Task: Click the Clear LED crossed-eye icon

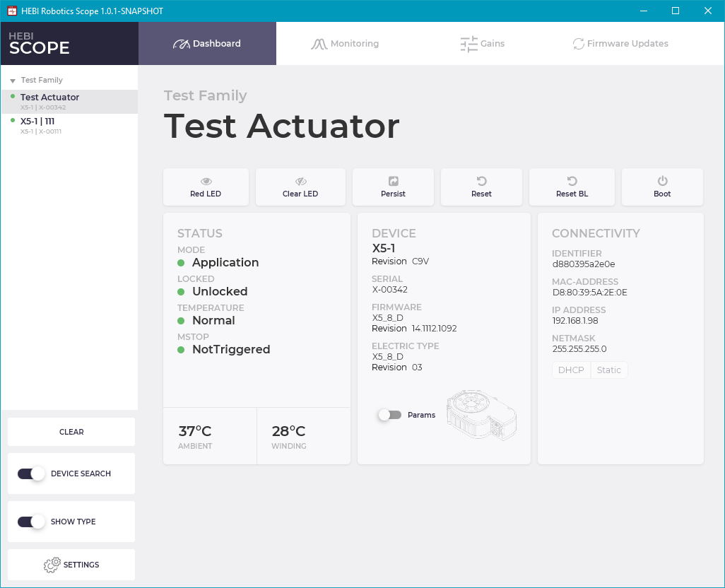Action: point(300,182)
